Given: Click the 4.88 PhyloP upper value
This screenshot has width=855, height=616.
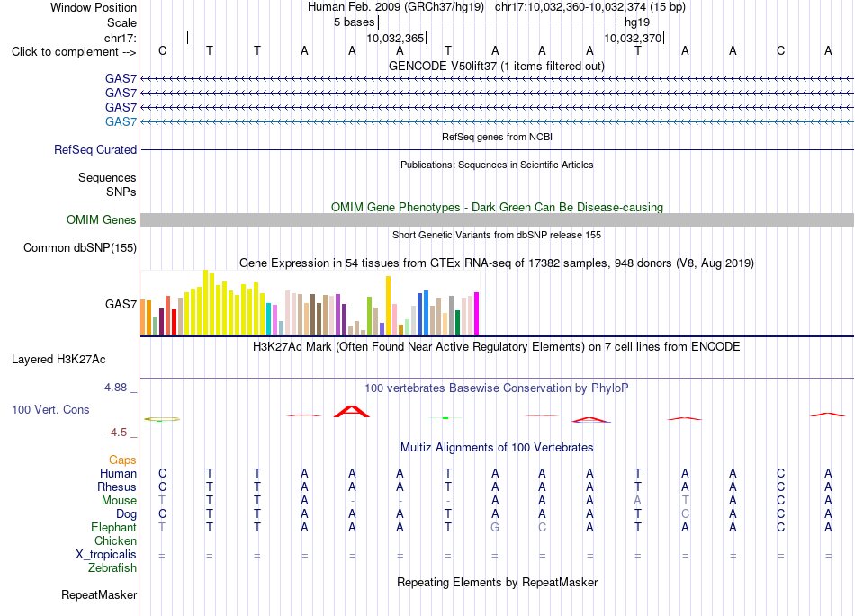Looking at the screenshot, I should click(x=115, y=388).
